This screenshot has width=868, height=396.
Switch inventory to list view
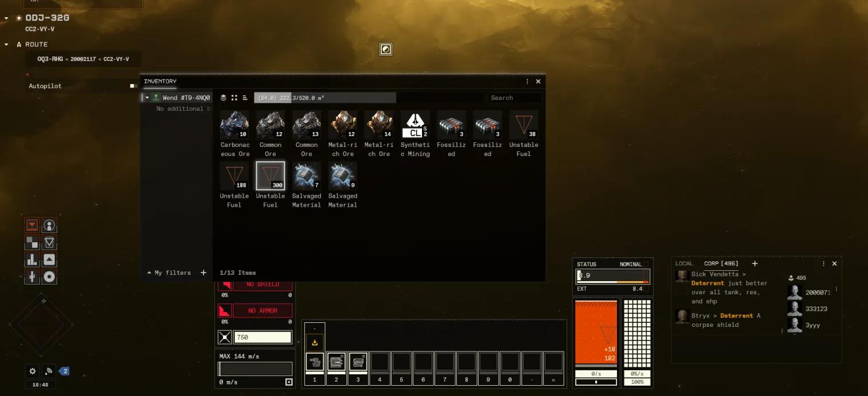(245, 98)
